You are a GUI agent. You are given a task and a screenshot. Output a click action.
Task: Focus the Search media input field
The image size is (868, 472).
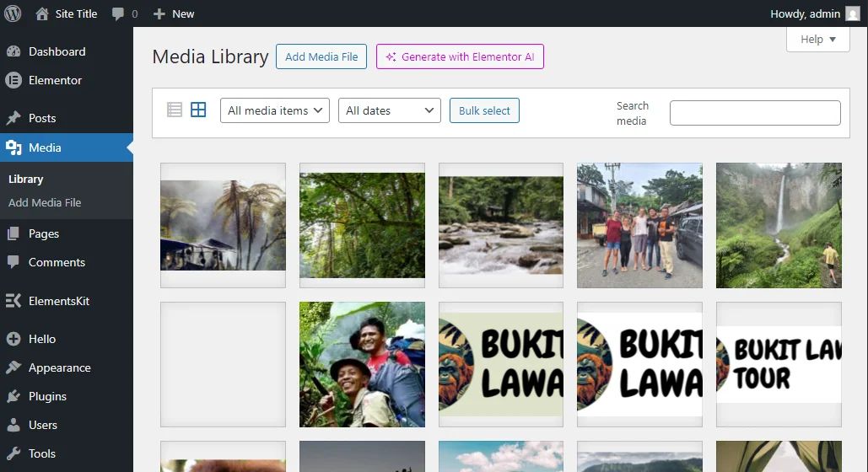click(755, 113)
